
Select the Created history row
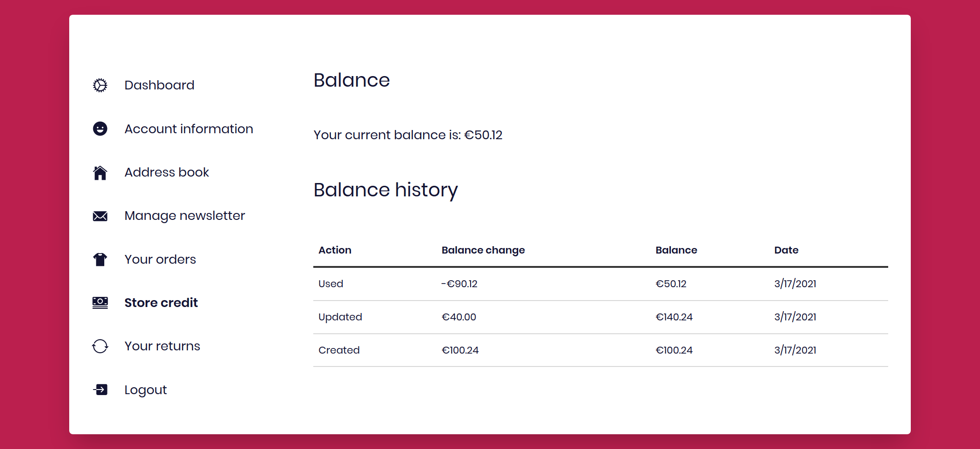pyautogui.click(x=601, y=350)
